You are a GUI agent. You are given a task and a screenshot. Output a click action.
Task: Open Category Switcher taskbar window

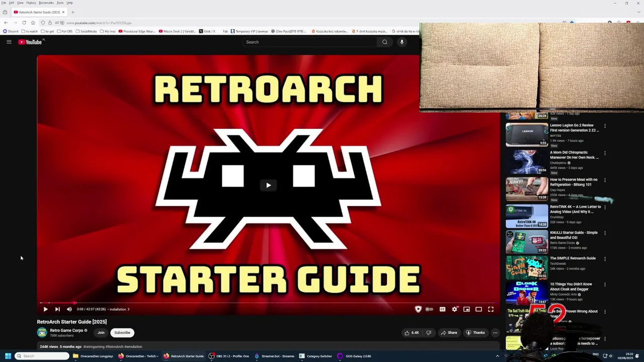click(x=316, y=356)
